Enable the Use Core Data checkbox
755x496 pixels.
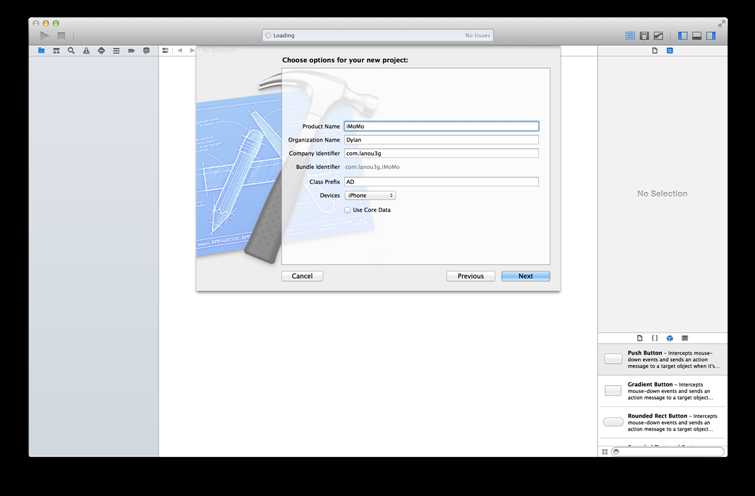click(x=347, y=210)
